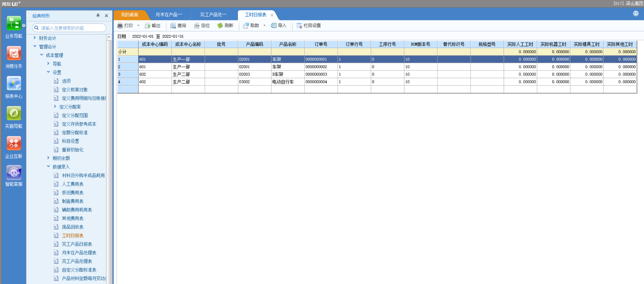Click the 业务导航 small dropdown arrow

(24, 25)
